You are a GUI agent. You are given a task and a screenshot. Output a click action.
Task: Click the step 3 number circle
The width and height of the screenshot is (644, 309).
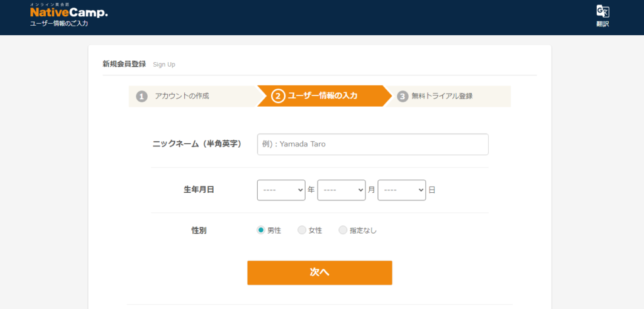click(x=402, y=97)
